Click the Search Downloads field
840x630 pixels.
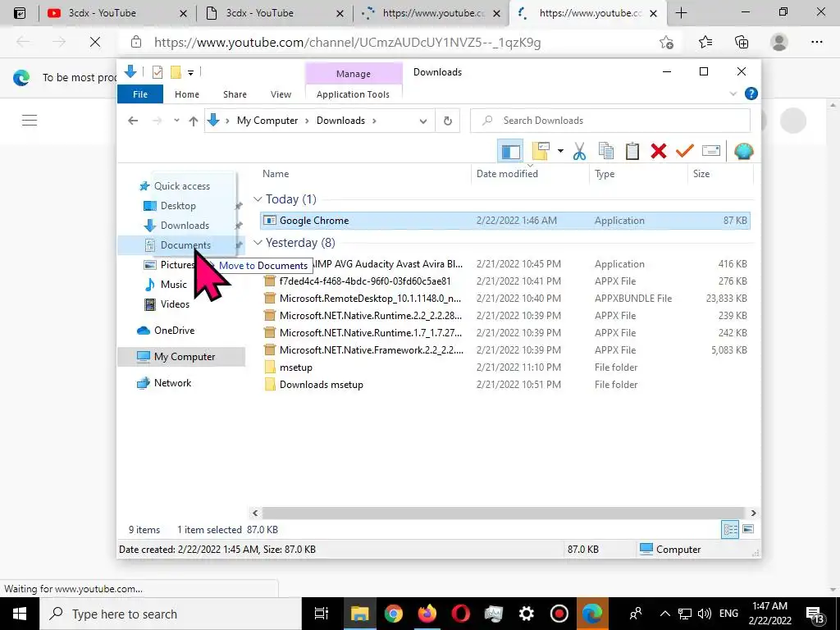click(610, 121)
